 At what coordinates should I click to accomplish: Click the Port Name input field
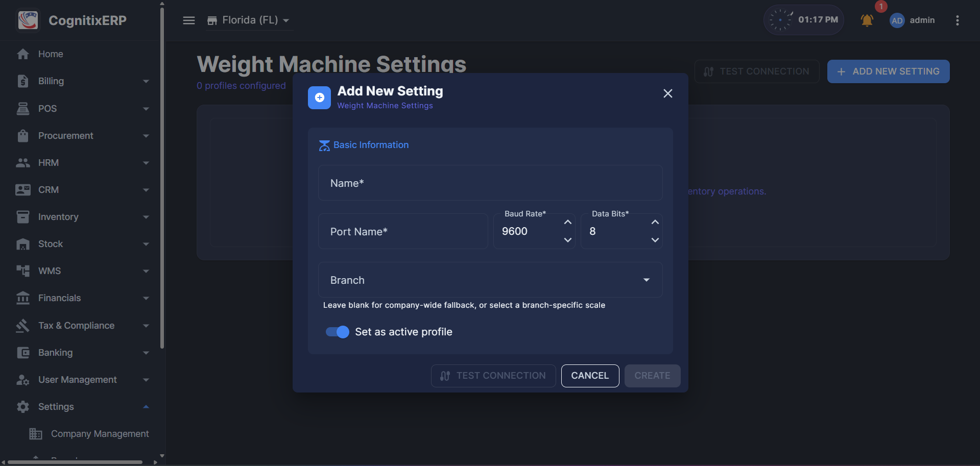pos(403,231)
